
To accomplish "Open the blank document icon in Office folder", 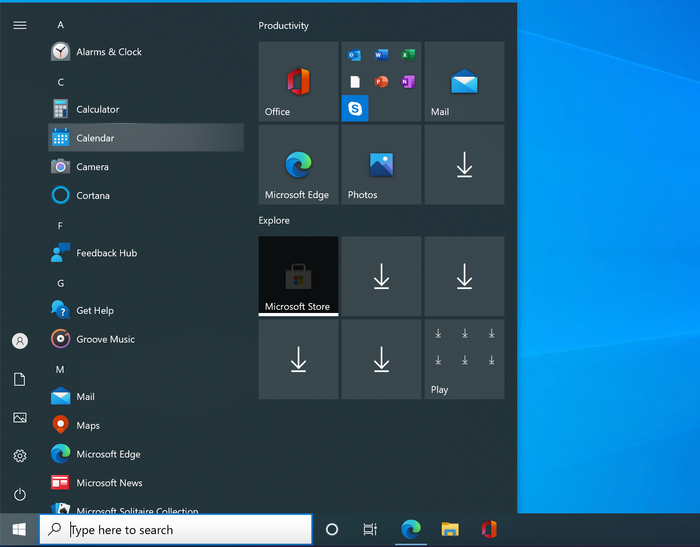I will [x=354, y=82].
